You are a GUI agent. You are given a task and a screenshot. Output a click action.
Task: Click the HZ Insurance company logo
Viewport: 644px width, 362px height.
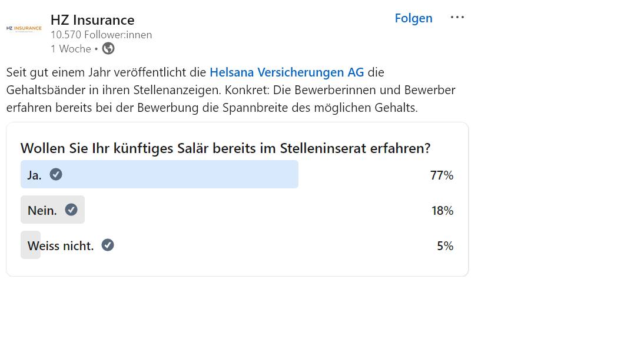click(x=23, y=28)
